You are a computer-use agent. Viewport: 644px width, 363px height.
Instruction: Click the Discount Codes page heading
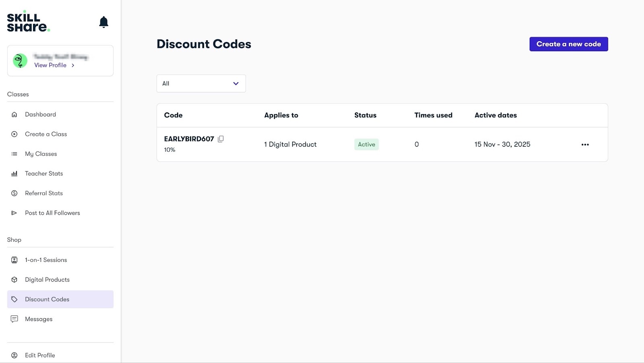[204, 44]
